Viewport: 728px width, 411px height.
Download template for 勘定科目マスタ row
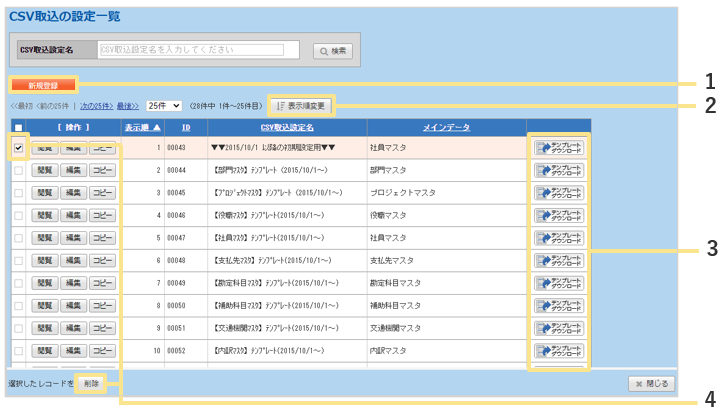click(x=559, y=283)
